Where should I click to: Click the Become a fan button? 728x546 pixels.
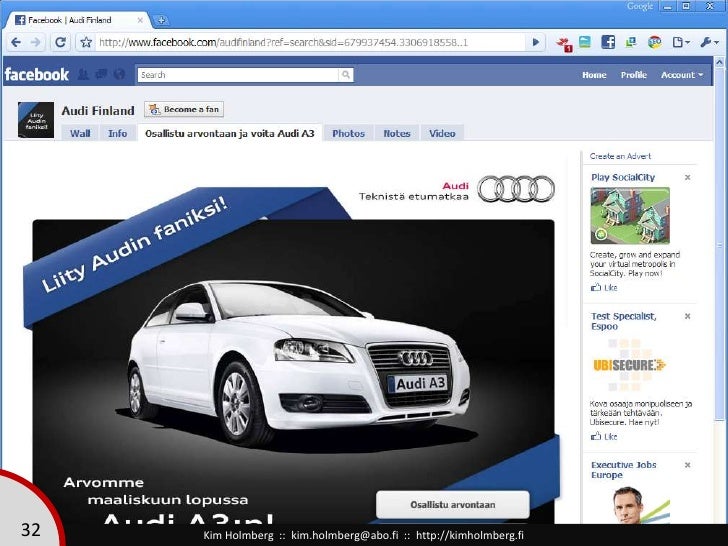(x=183, y=110)
